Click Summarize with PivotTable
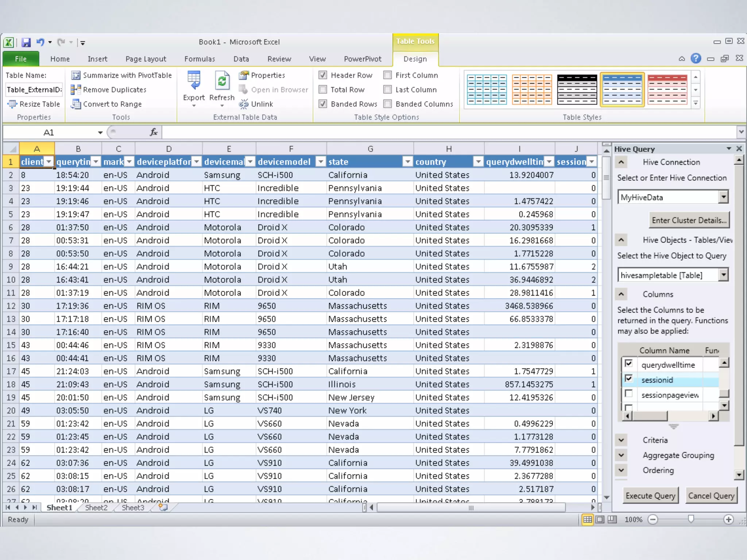 (121, 75)
